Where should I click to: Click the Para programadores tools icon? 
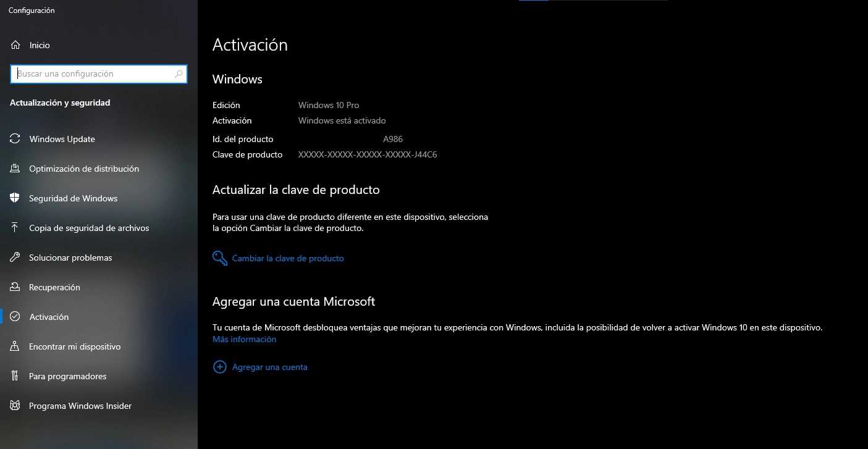coord(15,376)
